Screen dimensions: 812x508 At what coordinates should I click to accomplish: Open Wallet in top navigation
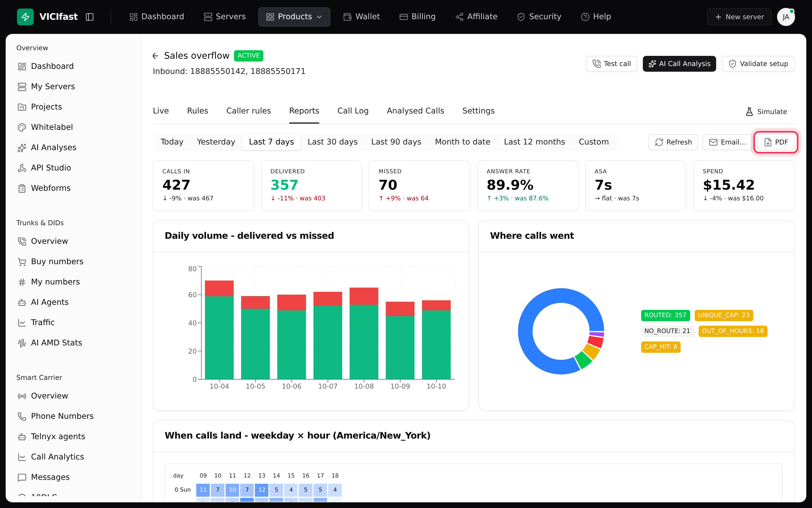(361, 17)
